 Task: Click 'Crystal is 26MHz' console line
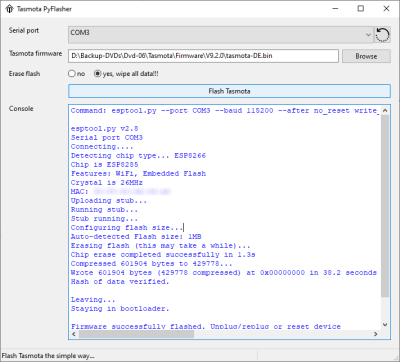[107, 183]
